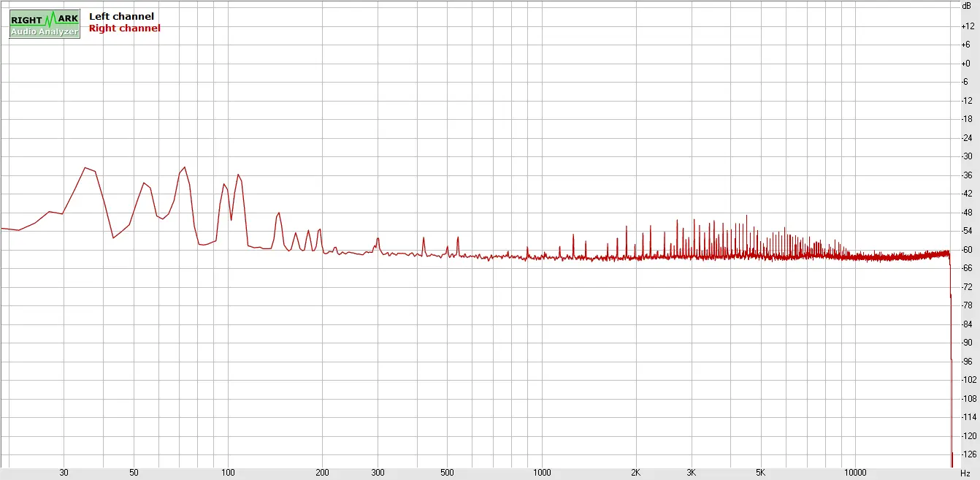Click the dB unit label at top right
This screenshot has width=980, height=480.
967,5
